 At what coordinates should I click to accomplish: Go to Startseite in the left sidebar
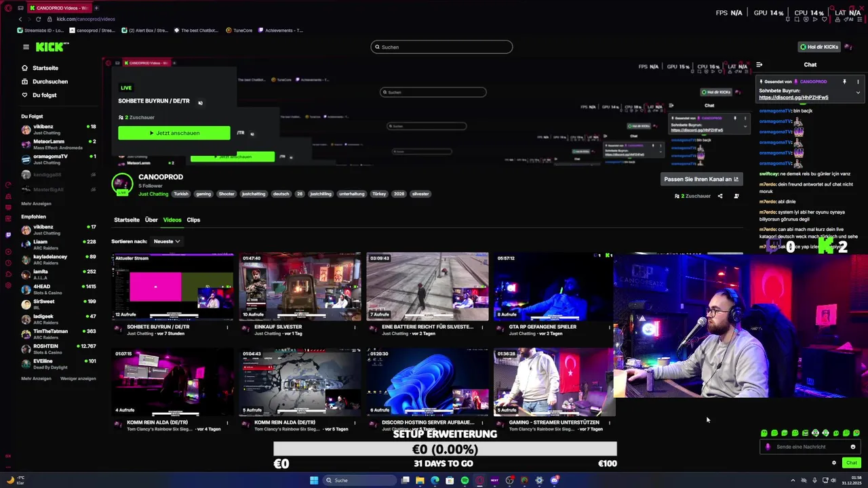45,68
